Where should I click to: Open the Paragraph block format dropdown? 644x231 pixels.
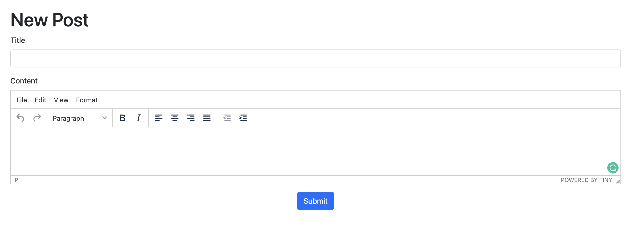(x=80, y=118)
